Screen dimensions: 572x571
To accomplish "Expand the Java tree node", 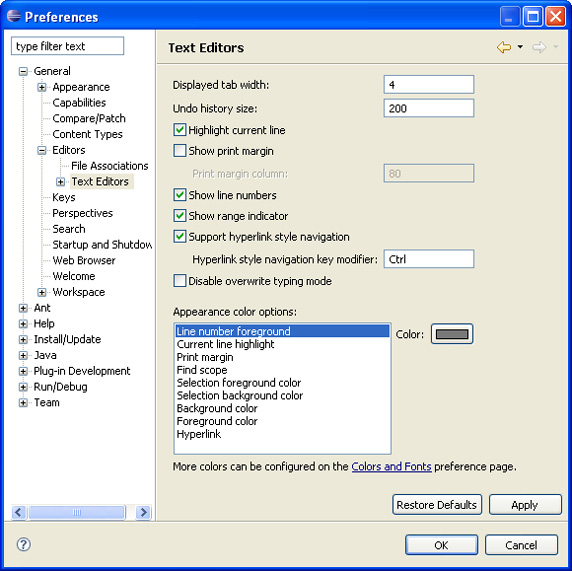I will [23, 355].
